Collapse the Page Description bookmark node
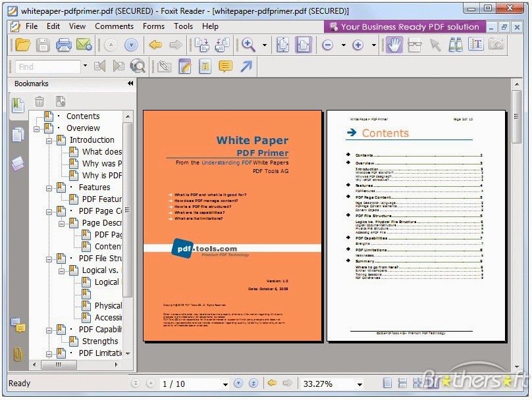Viewport: 532px width, 400px height. click(x=61, y=224)
